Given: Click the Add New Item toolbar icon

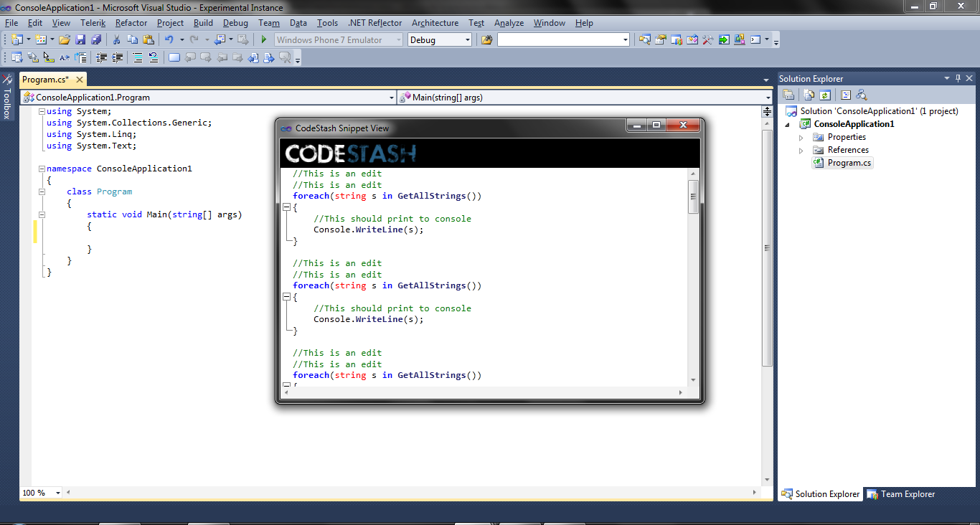Looking at the screenshot, I should [41, 40].
